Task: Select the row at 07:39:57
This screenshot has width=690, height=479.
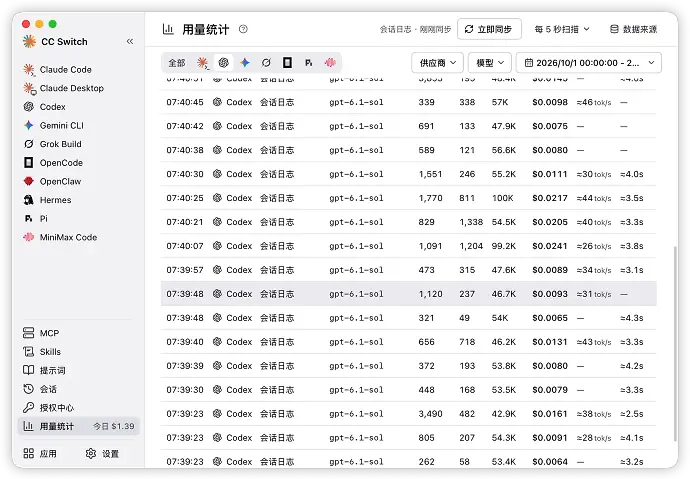Action: pos(408,270)
